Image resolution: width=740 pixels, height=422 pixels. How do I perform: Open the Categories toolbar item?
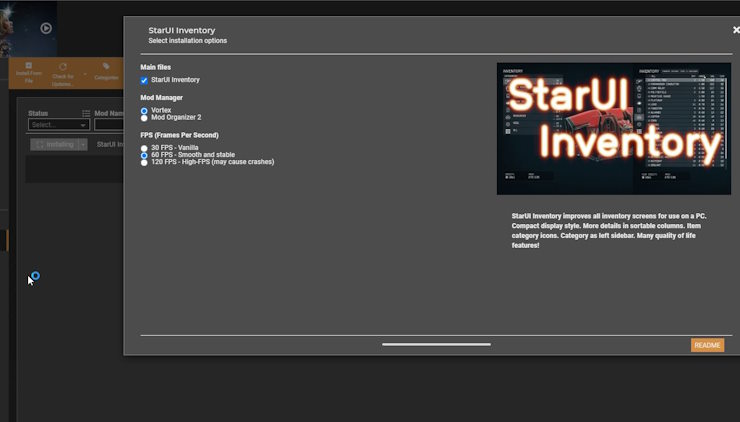(x=106, y=72)
